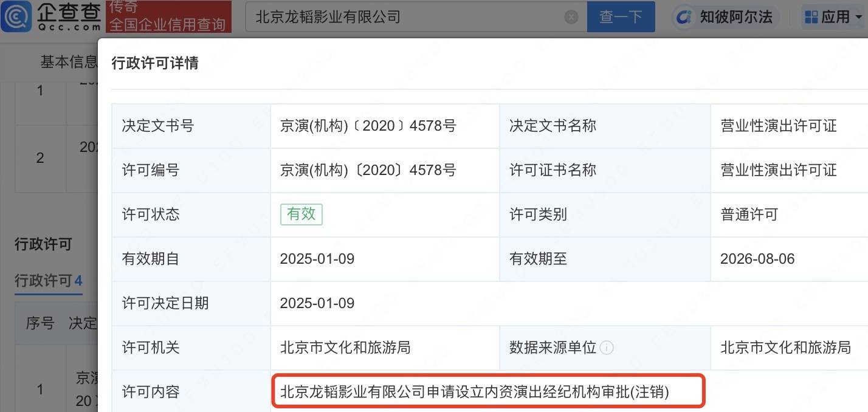
Task: Select 京演(机构)〔2020〕4578号 in 决定文书号 row
Action: pyautogui.click(x=368, y=126)
